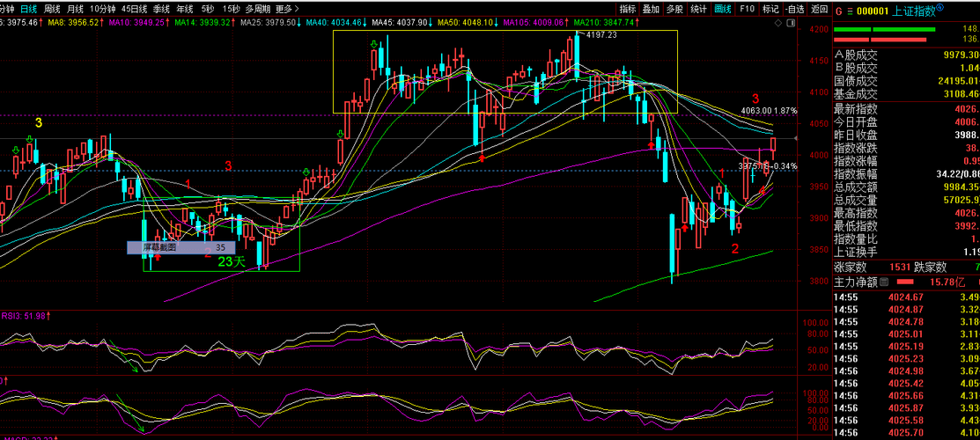
Task: Click the circled badge after 上证指数
Action: (x=940, y=8)
